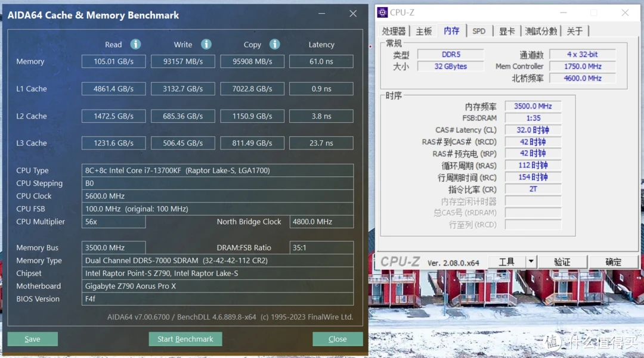Screen dimensions: 644x358
Task: Click L3 Cache Copy value 811.49 GB/s
Action: (x=252, y=143)
